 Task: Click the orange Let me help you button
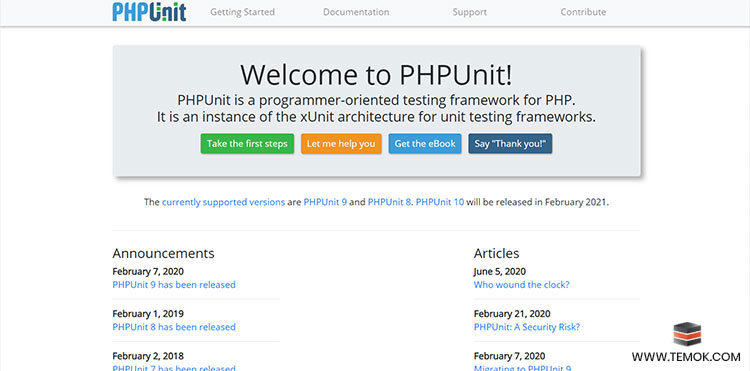tap(341, 143)
